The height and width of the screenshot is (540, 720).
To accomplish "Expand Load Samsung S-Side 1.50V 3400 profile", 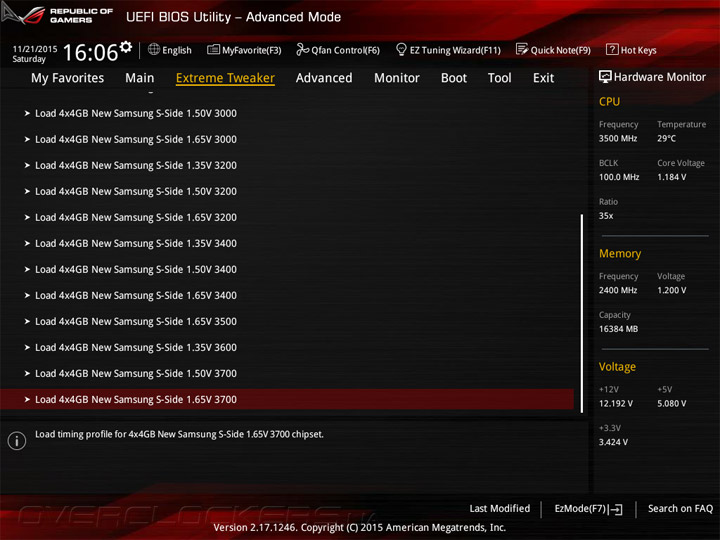I will click(x=287, y=270).
